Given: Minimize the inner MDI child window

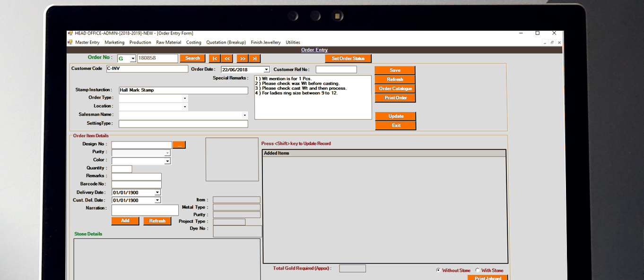Looking at the screenshot, I should [544, 42].
